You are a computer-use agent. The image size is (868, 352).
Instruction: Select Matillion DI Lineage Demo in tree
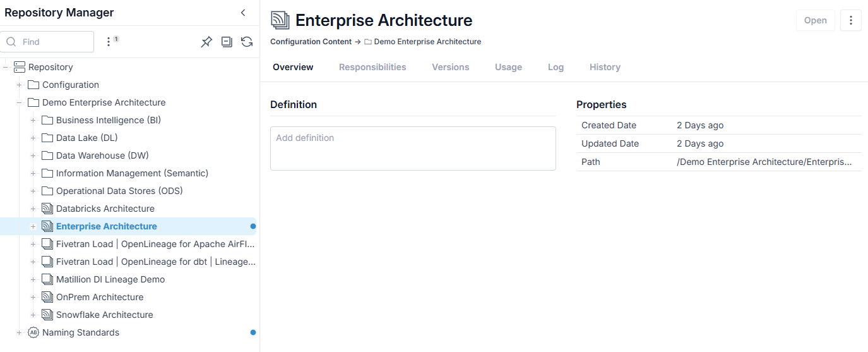110,279
